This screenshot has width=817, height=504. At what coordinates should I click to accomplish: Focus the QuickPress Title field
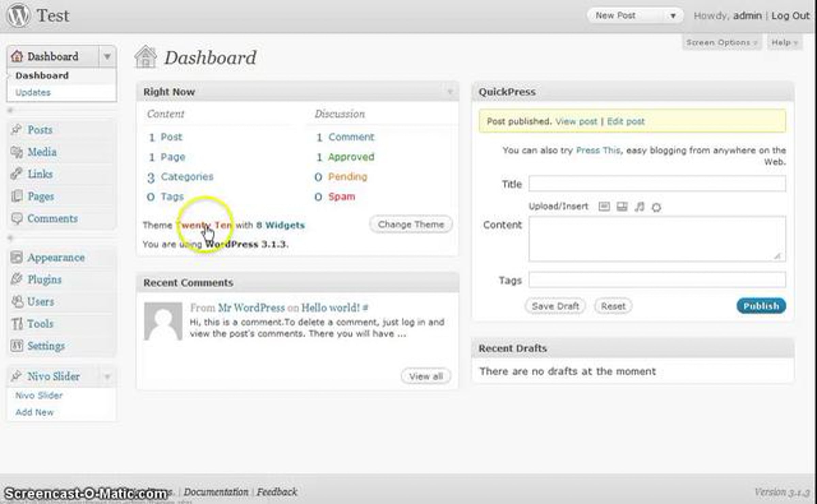657,184
